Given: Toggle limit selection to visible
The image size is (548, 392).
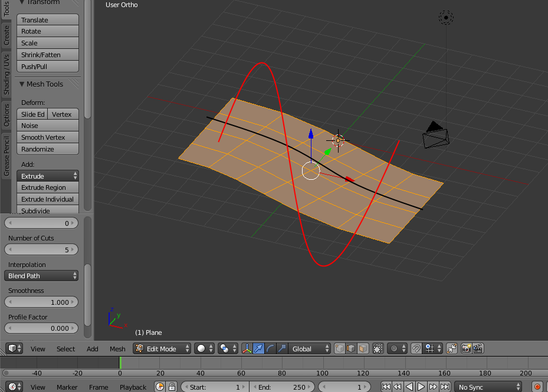Looking at the screenshot, I should click(x=378, y=348).
